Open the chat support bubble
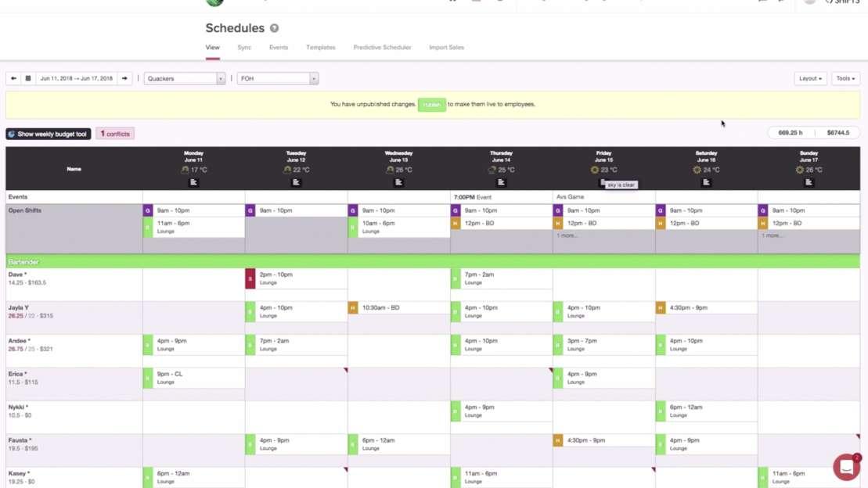 click(x=846, y=467)
